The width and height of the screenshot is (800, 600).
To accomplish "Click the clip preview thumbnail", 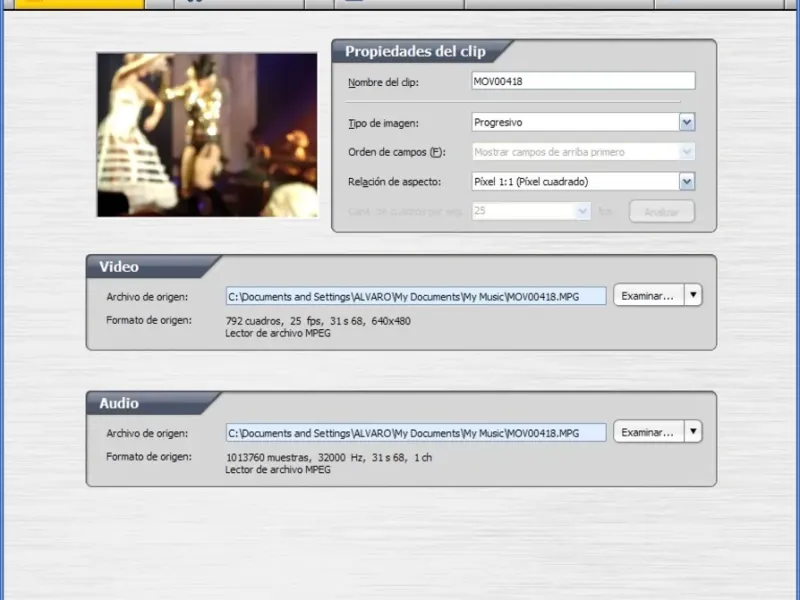I will click(207, 135).
